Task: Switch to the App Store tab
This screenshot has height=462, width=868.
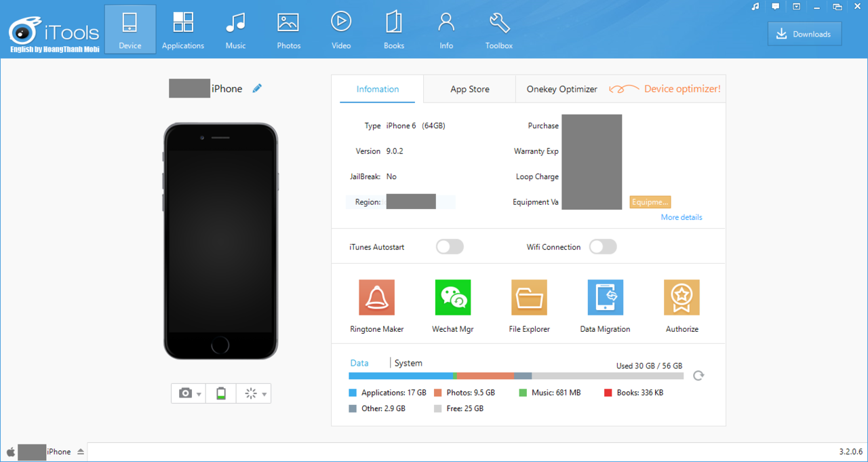Action: pos(469,89)
